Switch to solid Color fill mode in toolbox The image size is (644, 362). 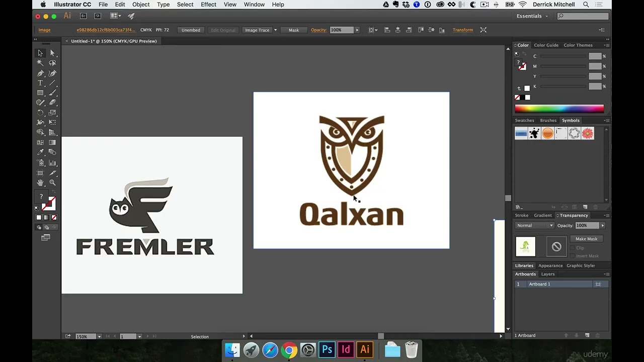point(39,217)
